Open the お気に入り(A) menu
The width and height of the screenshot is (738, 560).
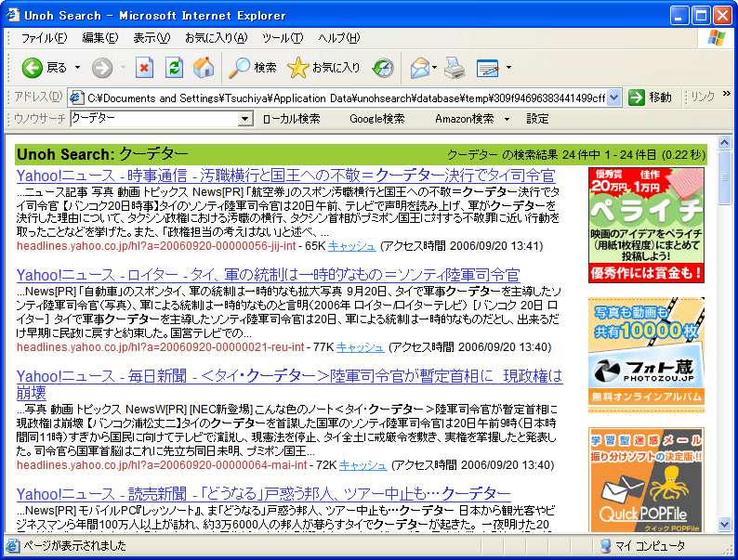(216, 38)
